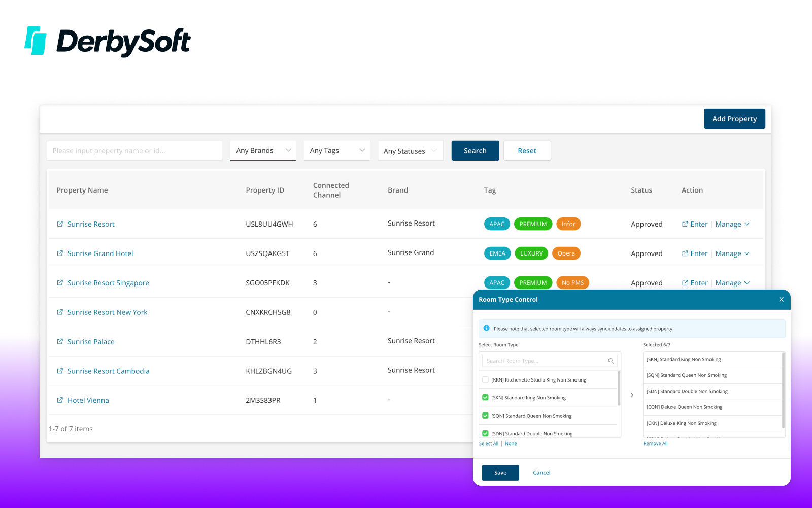Select [CQN] Deluxe Queen Non Smoking in Selected list
This screenshot has width=812, height=508.
pyautogui.click(x=713, y=407)
